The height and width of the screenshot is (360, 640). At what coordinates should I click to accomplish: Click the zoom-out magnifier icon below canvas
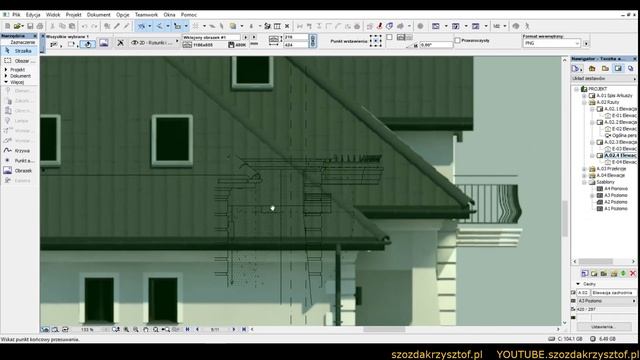click(x=136, y=329)
